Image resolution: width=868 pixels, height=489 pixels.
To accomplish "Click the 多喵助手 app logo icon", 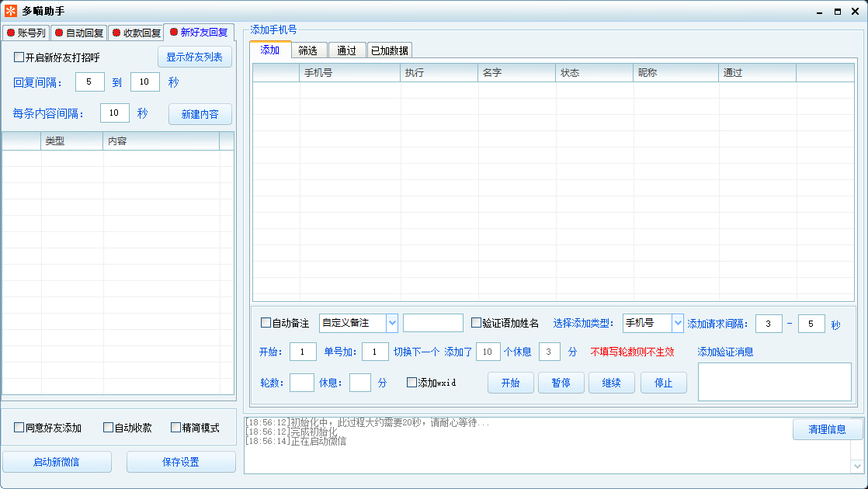I will (11, 11).
